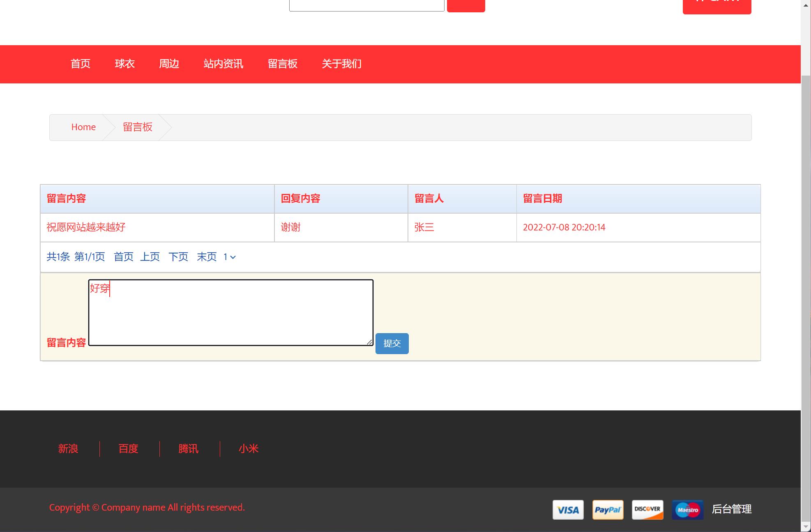
Task: Click the Discover card icon
Action: coord(647,510)
